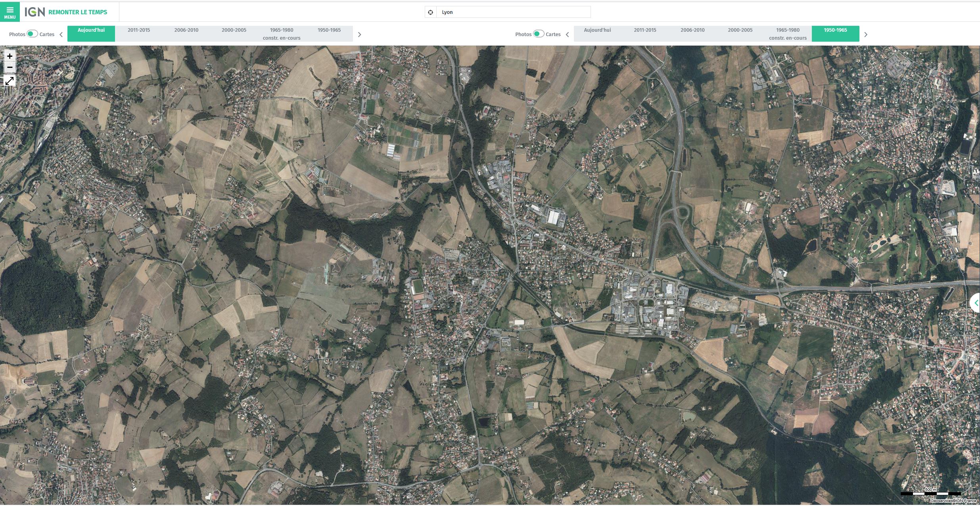980x506 pixels.
Task: Select left 1965-1980 constr. en-cours tab
Action: 282,33
